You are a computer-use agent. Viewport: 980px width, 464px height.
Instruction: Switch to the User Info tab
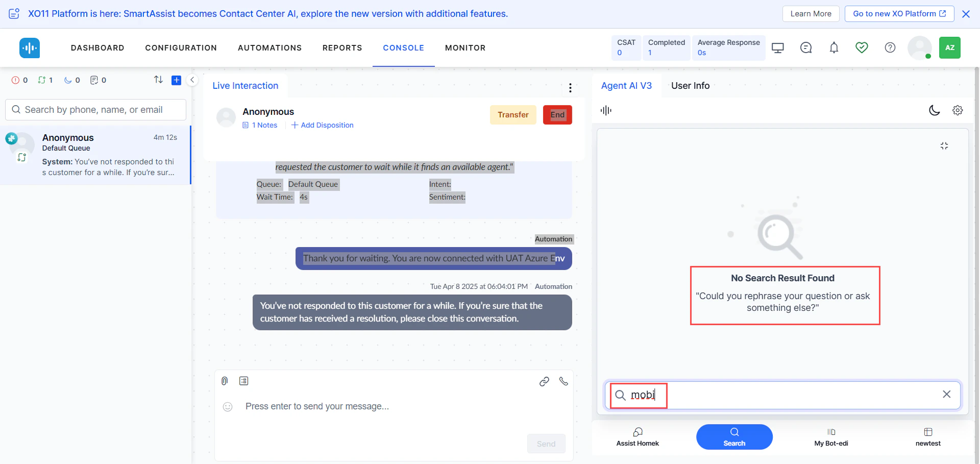[x=690, y=86]
